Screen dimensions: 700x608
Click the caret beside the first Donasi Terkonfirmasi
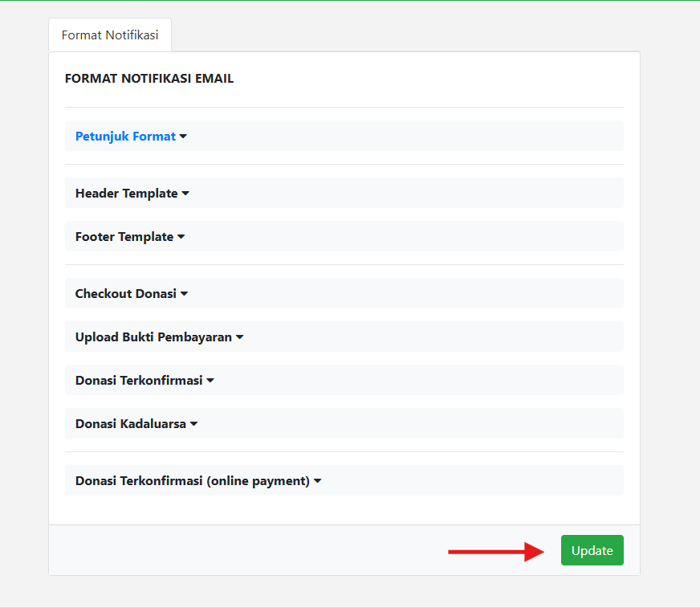[x=210, y=381]
